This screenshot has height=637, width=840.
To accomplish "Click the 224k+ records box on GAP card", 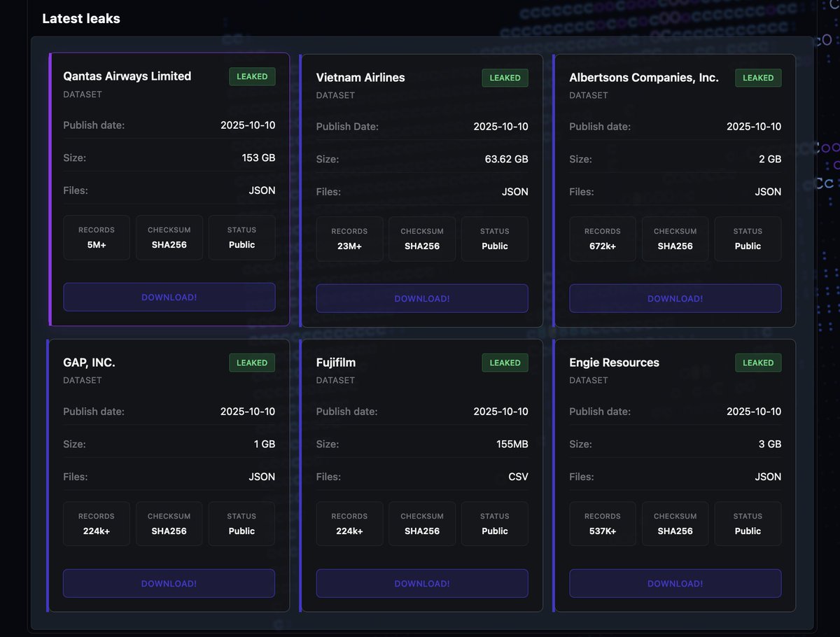I will coord(97,524).
